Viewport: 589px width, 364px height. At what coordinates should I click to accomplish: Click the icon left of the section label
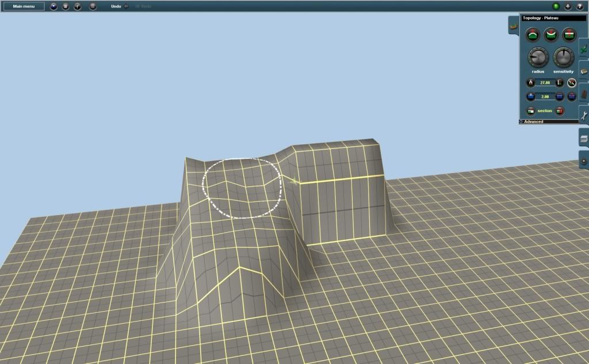click(x=531, y=111)
